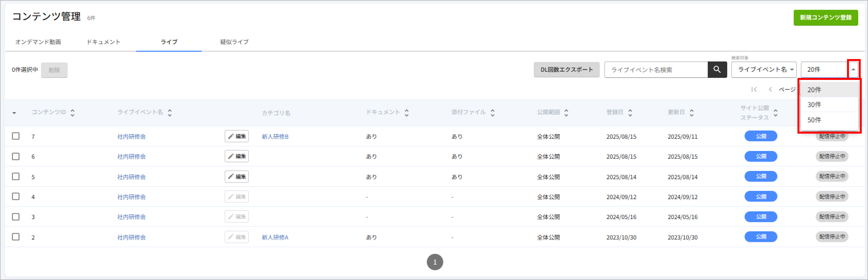Click 編集 button for content ID 6

(237, 156)
